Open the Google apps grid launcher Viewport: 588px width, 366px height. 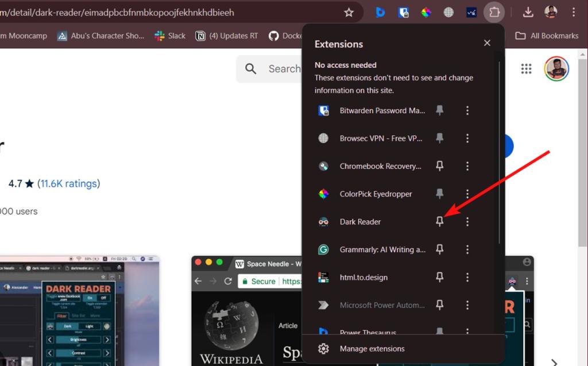[526, 68]
